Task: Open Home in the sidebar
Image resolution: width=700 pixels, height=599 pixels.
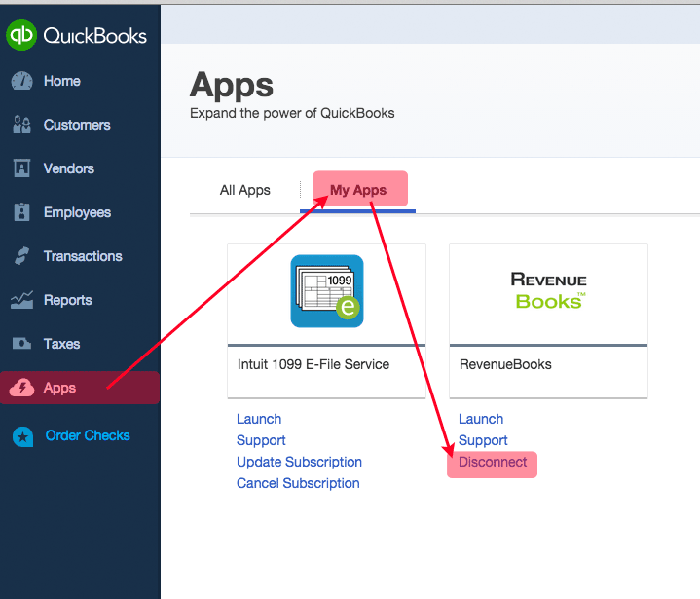Action: [62, 81]
